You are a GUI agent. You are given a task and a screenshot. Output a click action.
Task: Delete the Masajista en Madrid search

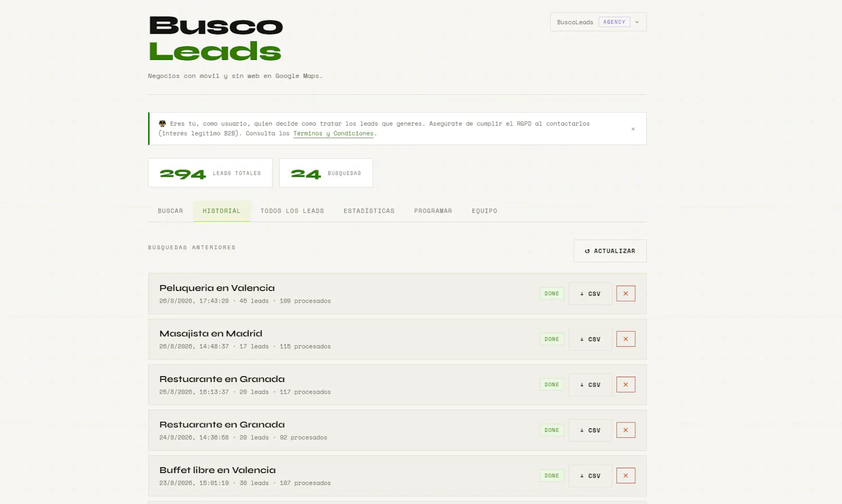pos(626,339)
